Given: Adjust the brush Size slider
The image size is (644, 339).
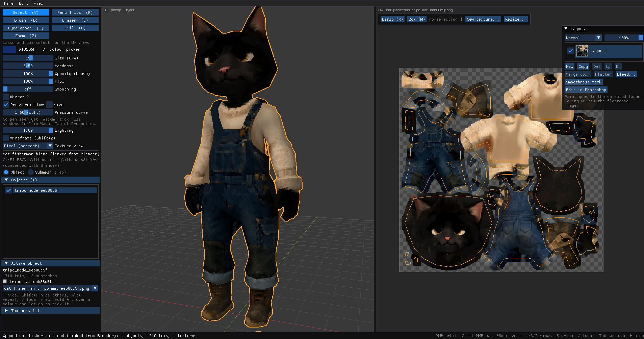Looking at the screenshot, I should click(x=28, y=58).
